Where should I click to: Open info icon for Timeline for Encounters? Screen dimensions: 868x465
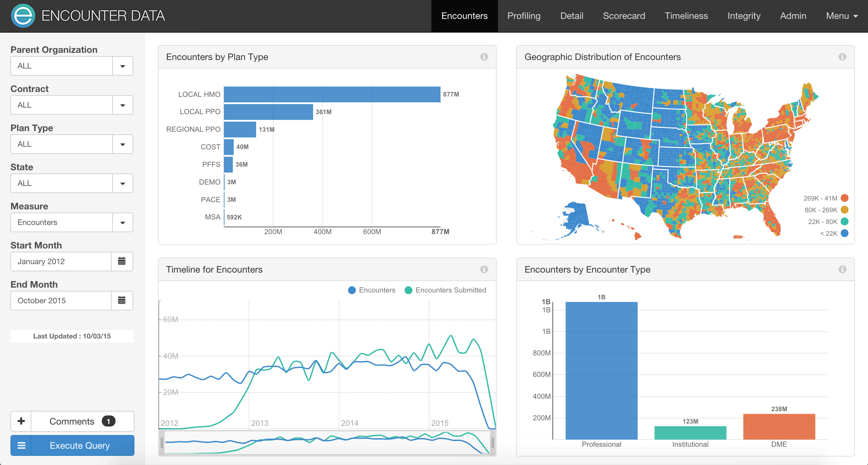point(484,269)
